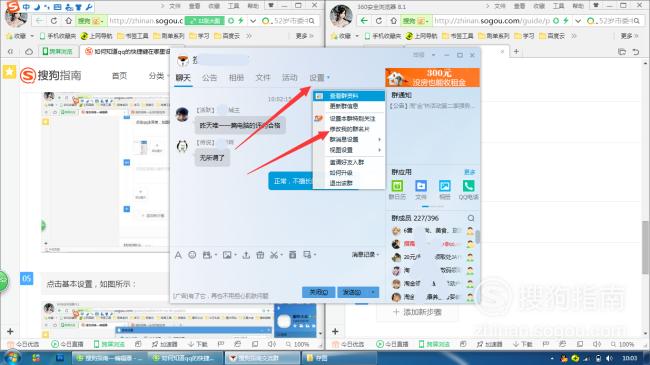Click the volume icon in system tray
650x365 pixels.
[609, 358]
